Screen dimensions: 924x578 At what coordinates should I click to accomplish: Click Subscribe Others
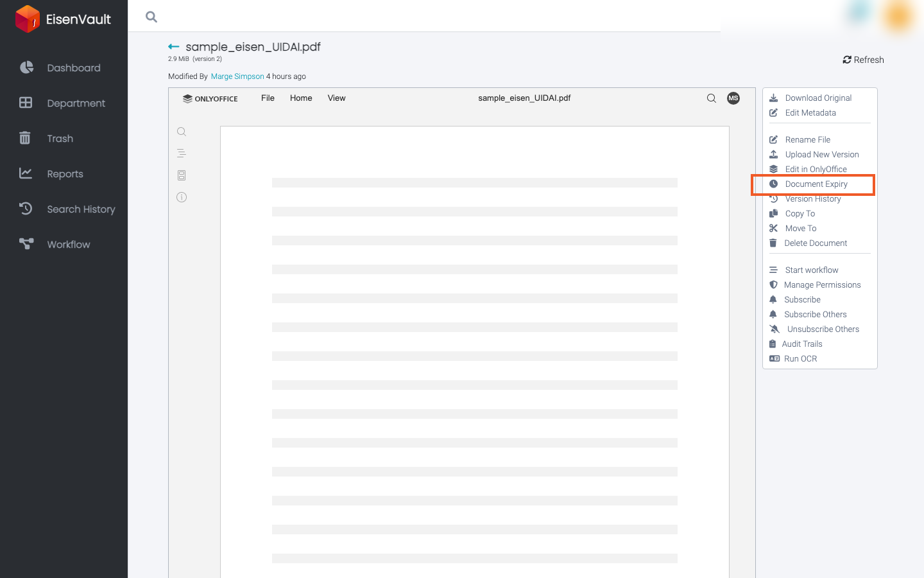tap(816, 314)
